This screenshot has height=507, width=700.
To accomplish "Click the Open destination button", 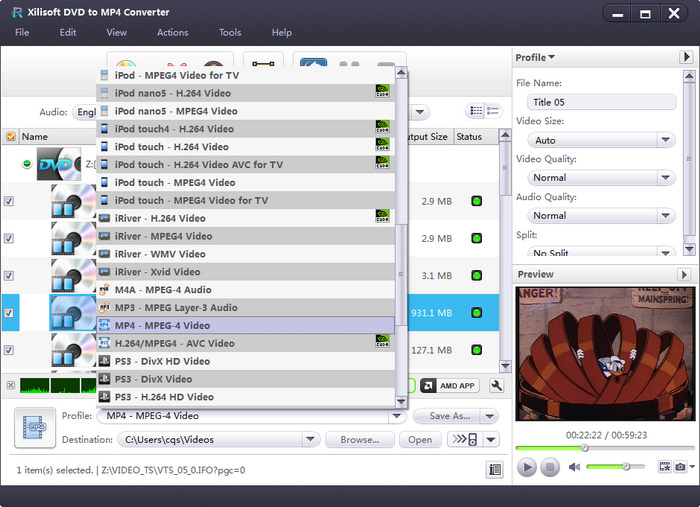I will [420, 440].
